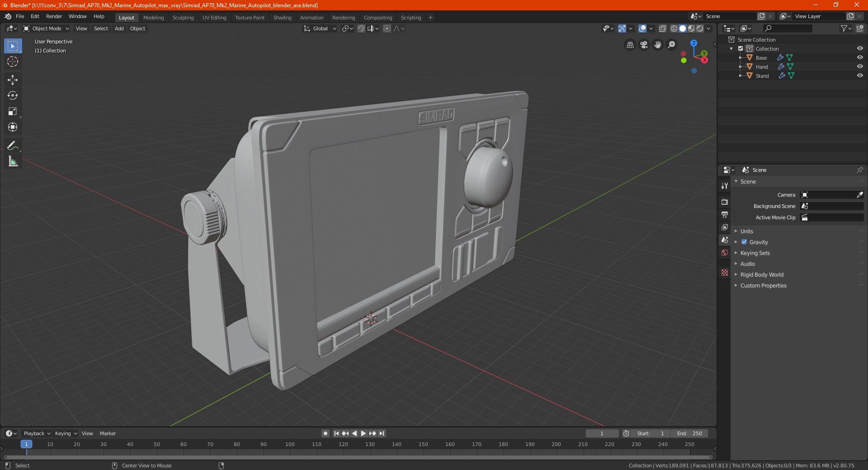868x470 pixels.
Task: Open the Render menu
Action: point(54,16)
